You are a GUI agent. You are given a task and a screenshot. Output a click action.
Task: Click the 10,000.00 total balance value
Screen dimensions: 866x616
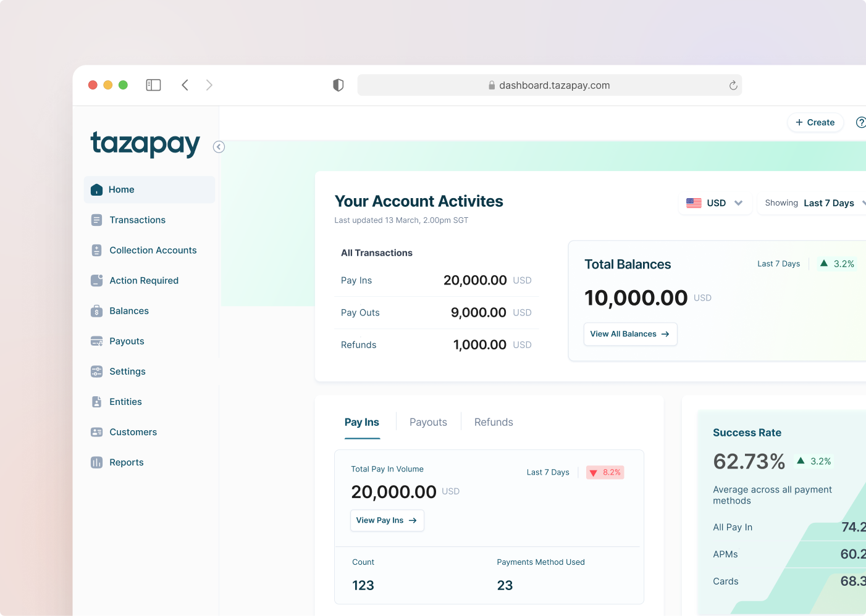pos(636,298)
